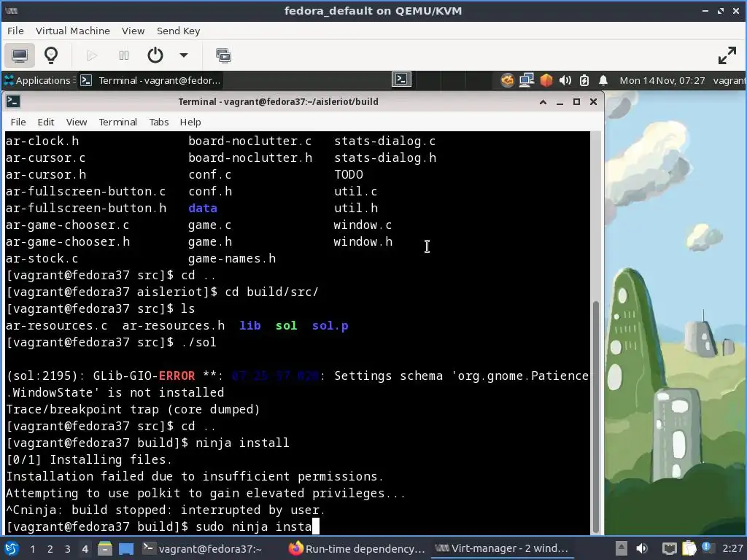Click the orange package box tray icon
Screen dimensions: 747x560
point(546,80)
